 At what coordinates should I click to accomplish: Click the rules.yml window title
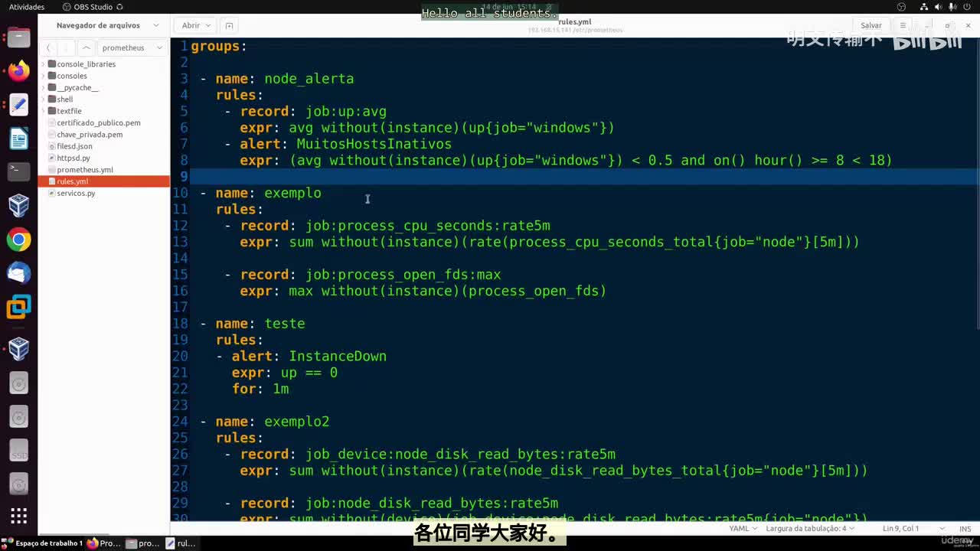tap(575, 22)
